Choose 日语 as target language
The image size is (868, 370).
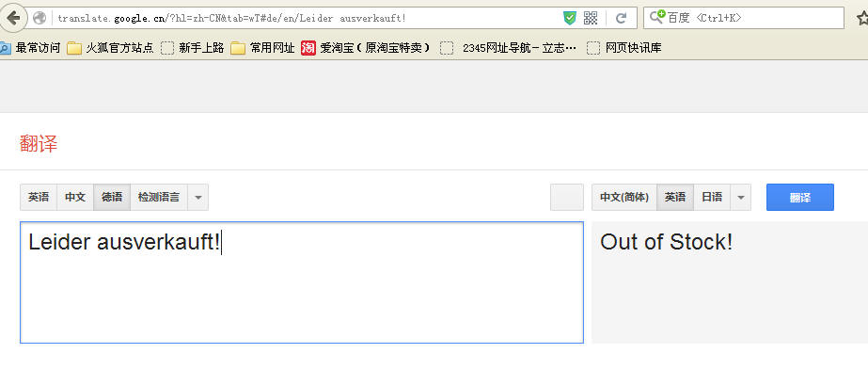(x=712, y=197)
